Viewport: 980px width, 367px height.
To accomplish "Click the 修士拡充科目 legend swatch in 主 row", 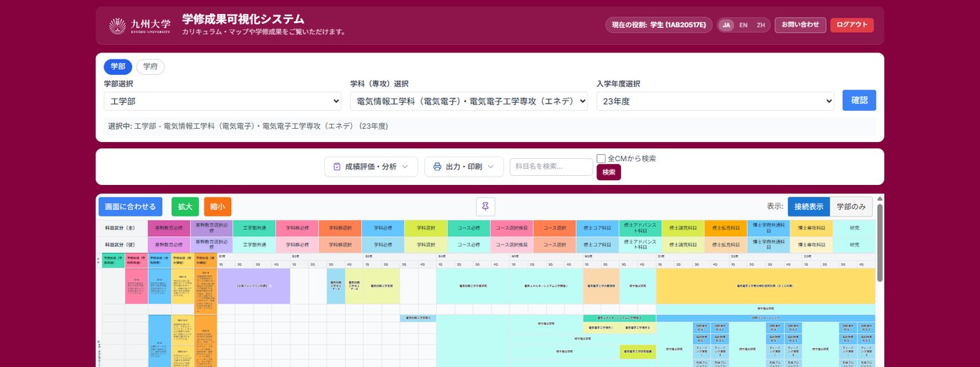I will [x=726, y=228].
